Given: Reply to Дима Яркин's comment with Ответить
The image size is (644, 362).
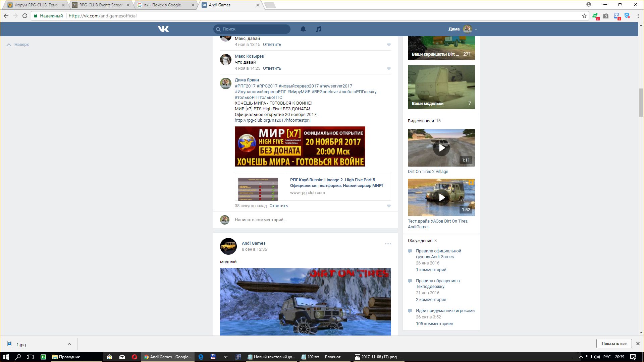Looking at the screenshot, I should coord(278,206).
